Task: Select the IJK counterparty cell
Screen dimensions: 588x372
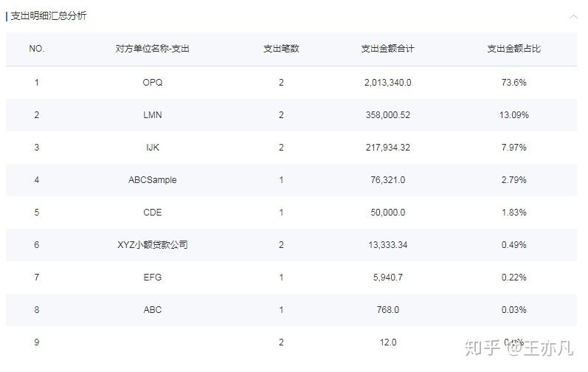Action: point(153,148)
